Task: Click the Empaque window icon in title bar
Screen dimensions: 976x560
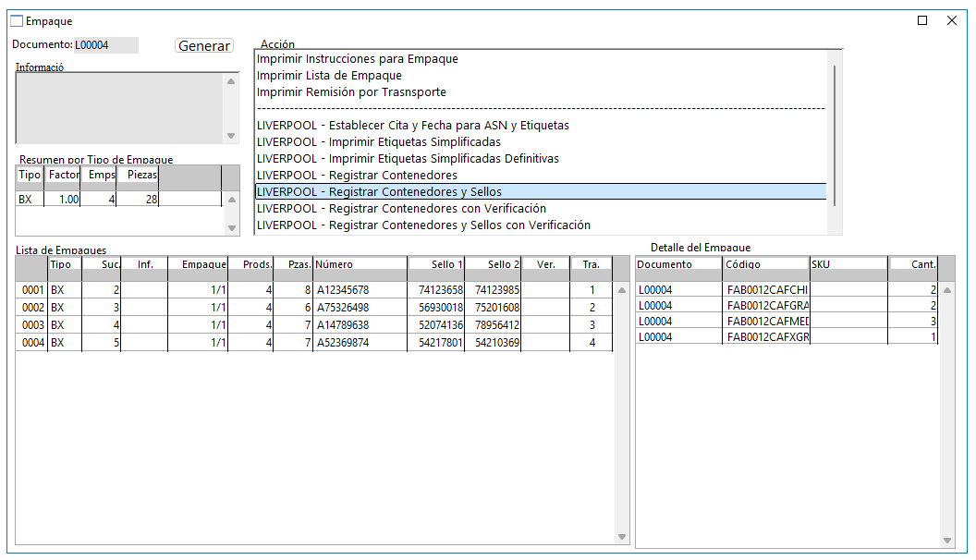Action: [17, 21]
